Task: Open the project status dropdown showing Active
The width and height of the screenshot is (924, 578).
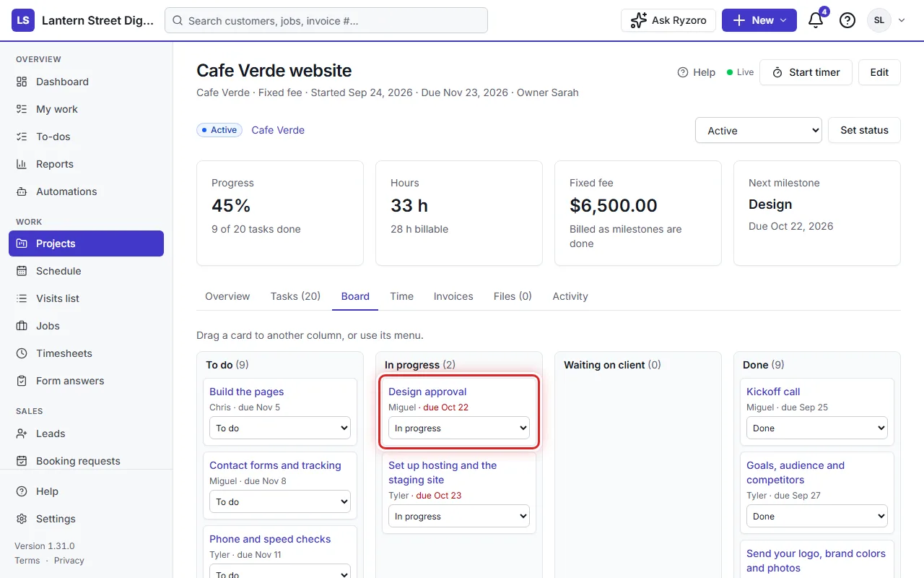Action: coord(759,131)
